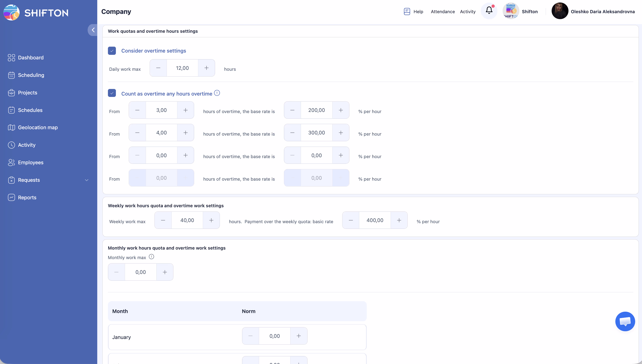Open Attendance in the top navigation
Screen dimensions: 642x364
coord(442,12)
